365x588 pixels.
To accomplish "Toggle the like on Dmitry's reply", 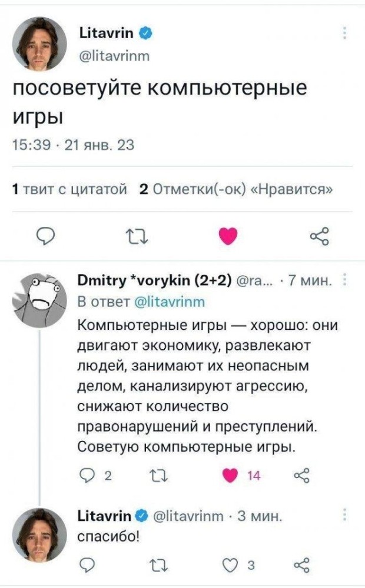I will point(230,475).
